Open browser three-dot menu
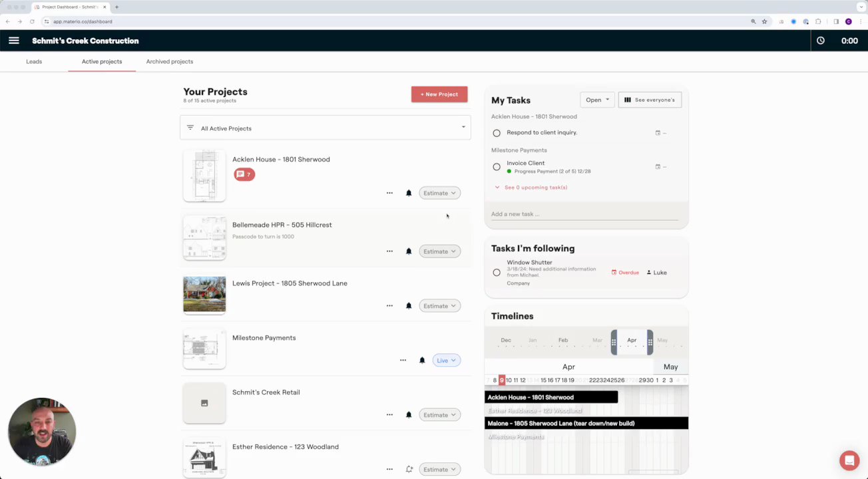 [861, 21]
